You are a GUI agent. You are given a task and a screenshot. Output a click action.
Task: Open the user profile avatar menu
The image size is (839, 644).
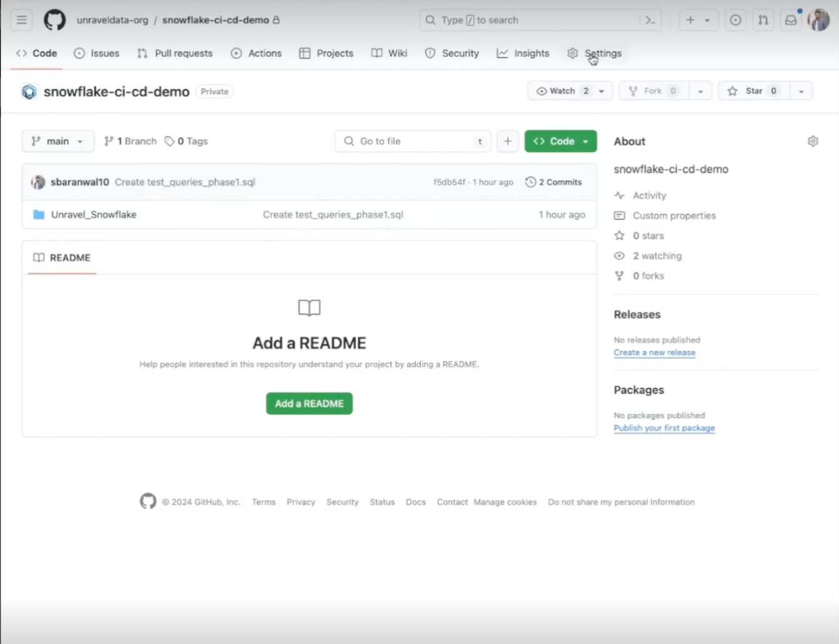[818, 20]
